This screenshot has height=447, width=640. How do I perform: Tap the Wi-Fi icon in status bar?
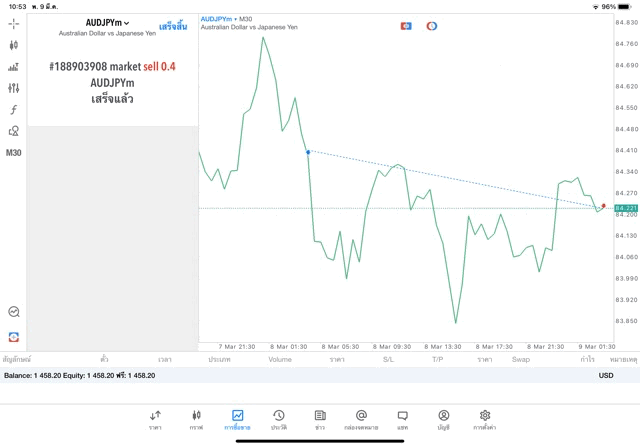pos(596,7)
